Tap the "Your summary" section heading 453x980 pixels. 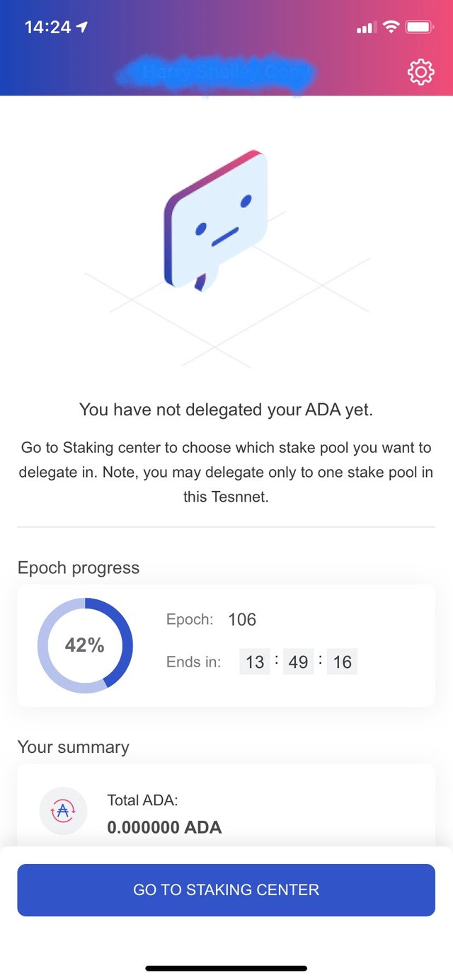click(73, 747)
